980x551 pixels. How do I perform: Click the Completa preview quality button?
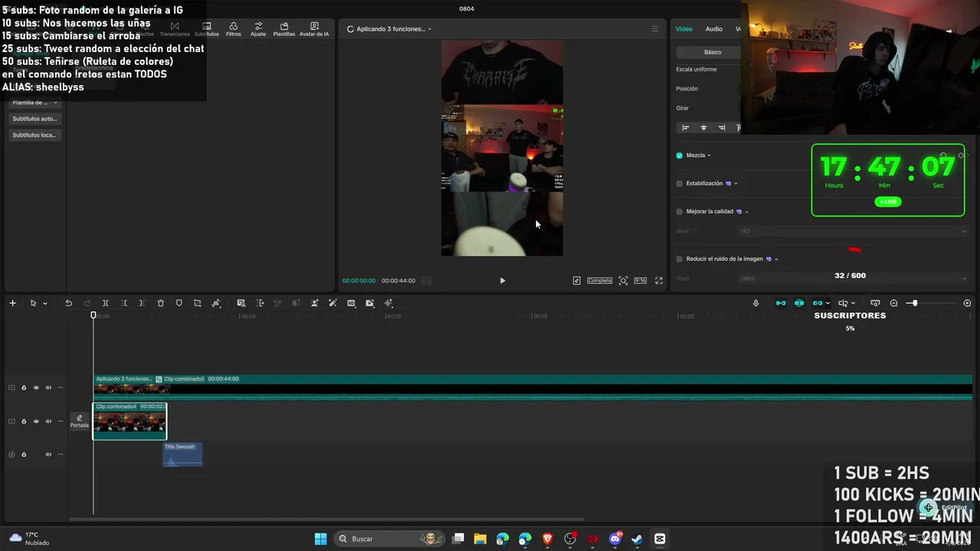(599, 281)
